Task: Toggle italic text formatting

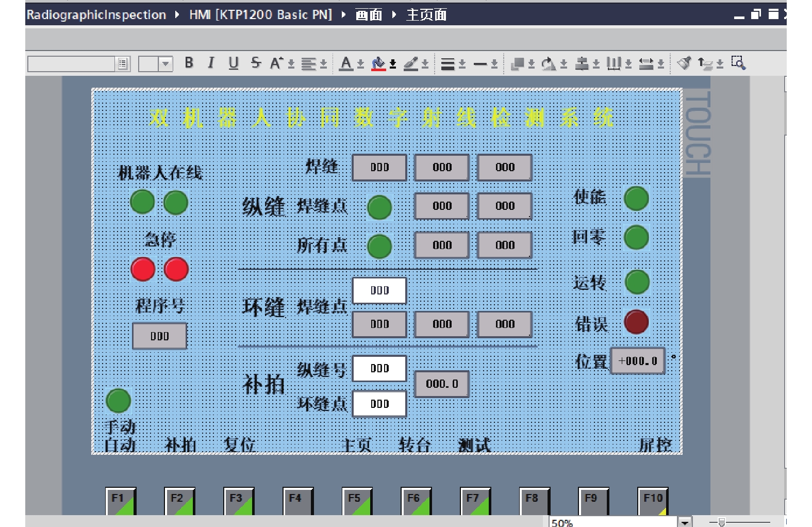Action: (x=211, y=63)
